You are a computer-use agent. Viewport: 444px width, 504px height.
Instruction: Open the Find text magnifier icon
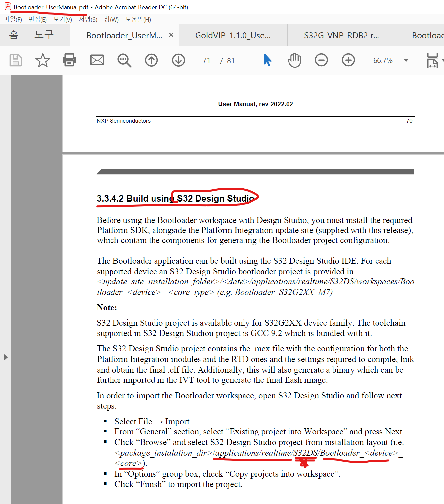(124, 60)
